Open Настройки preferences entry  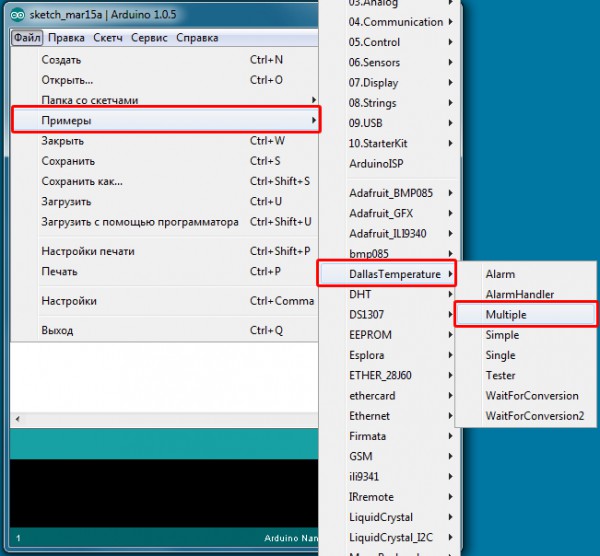(x=165, y=301)
